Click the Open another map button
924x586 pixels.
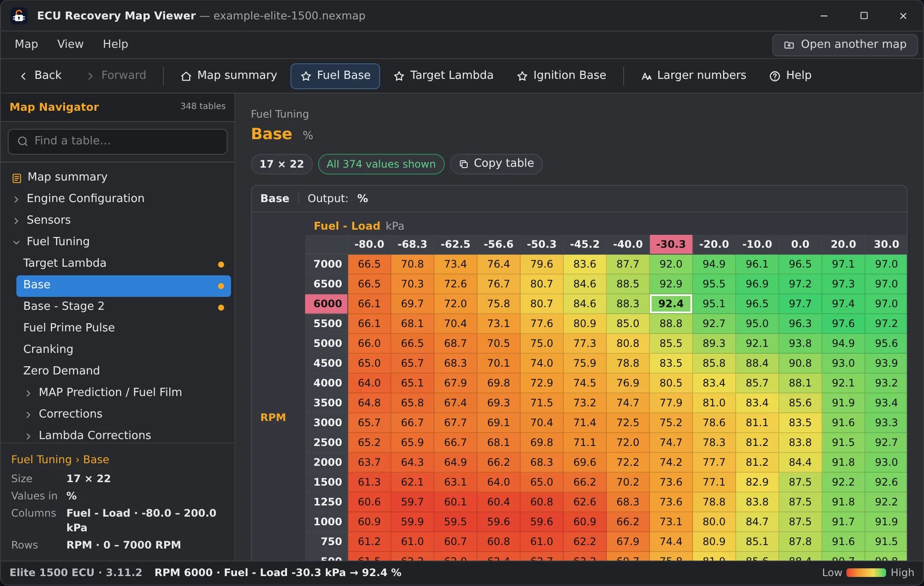click(845, 45)
